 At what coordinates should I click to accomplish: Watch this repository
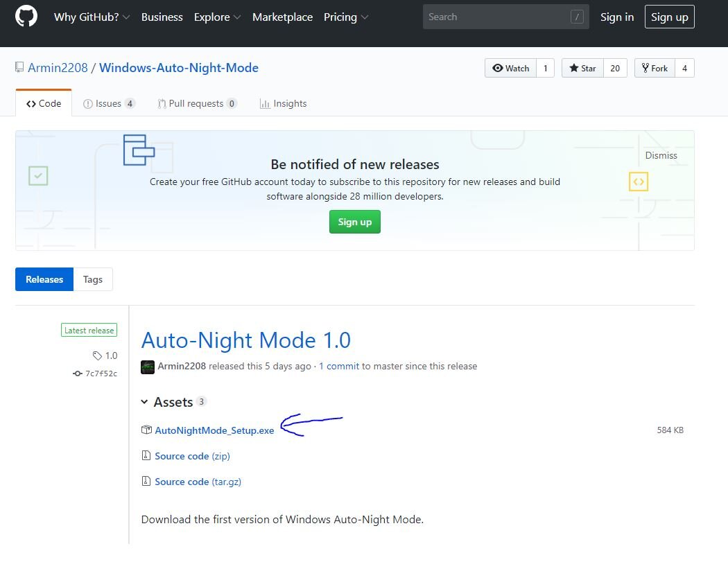click(510, 68)
